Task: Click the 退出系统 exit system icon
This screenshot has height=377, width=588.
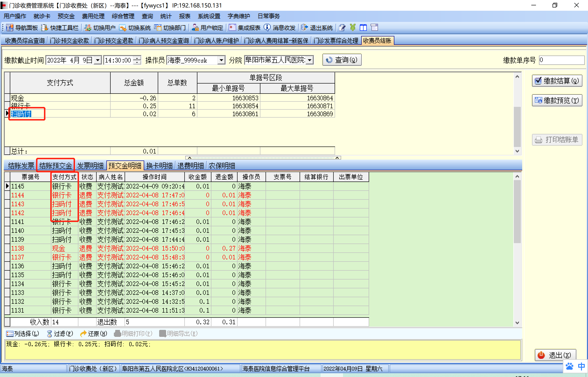Action: tap(304, 28)
